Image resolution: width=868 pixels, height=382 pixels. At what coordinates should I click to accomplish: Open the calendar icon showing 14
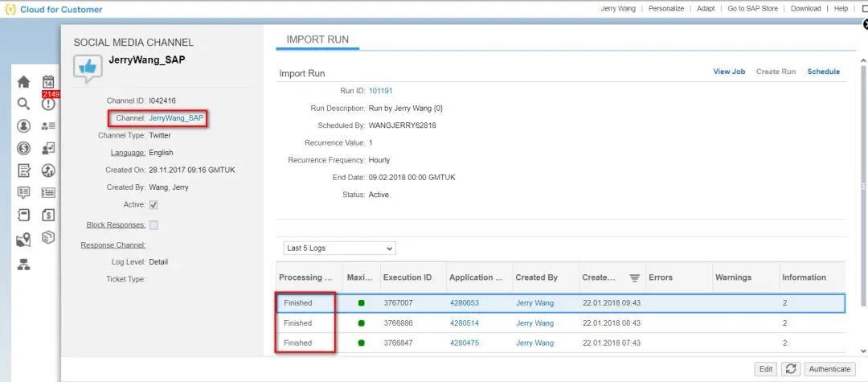48,81
